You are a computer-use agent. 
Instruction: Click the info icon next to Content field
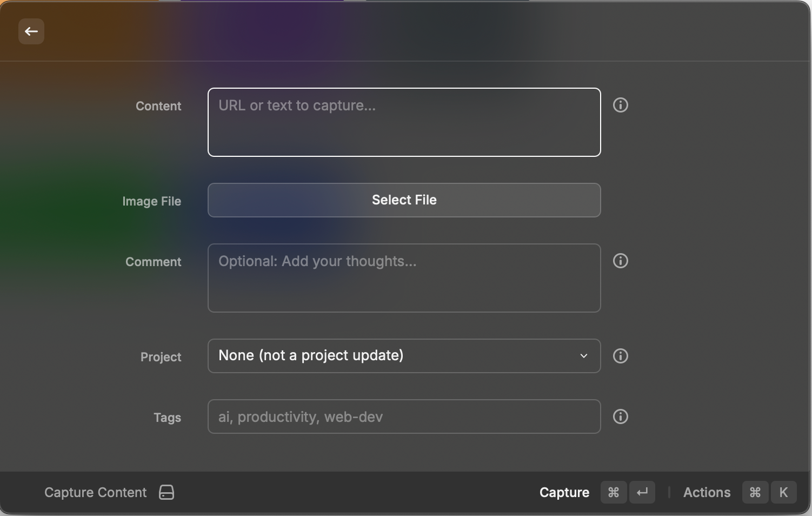coord(621,105)
